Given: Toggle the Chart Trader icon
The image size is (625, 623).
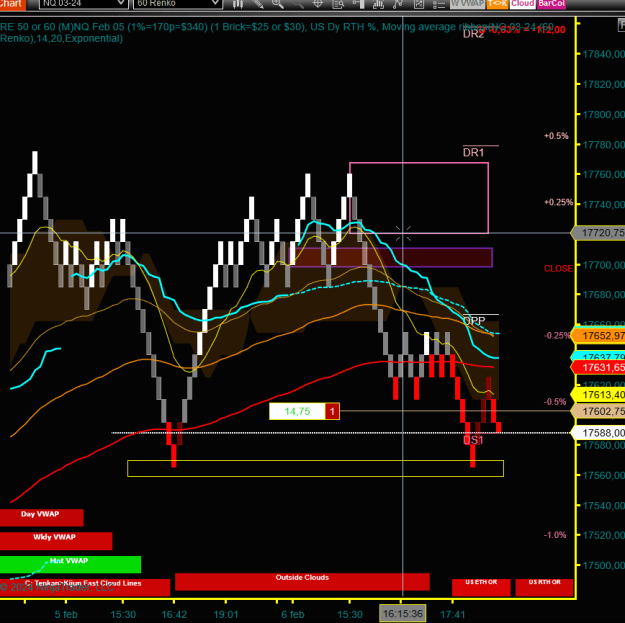Looking at the screenshot, I should (x=358, y=4).
